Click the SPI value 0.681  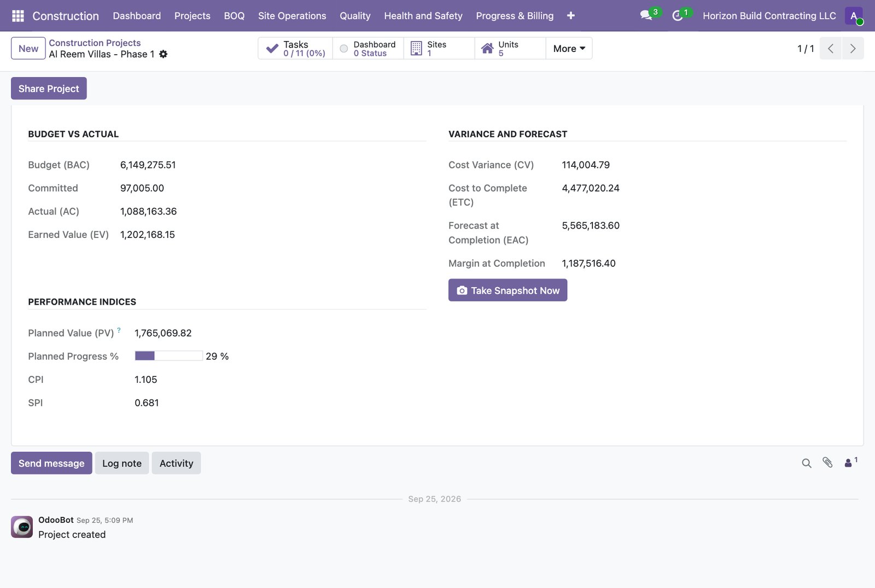tap(147, 403)
